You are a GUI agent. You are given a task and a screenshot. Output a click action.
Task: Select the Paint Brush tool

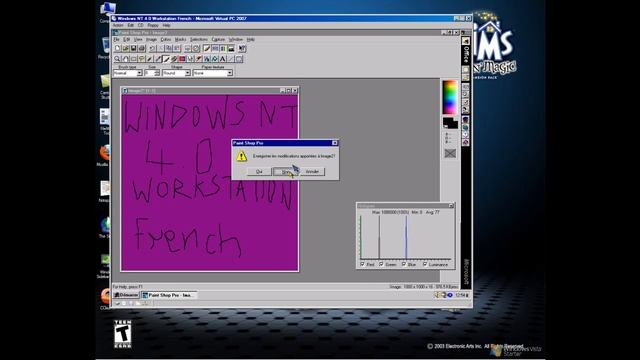(166, 59)
